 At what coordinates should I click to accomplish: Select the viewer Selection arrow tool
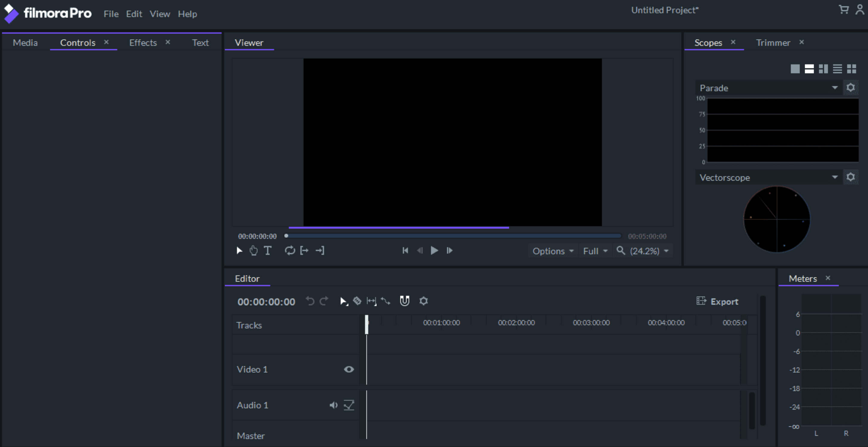pos(239,250)
